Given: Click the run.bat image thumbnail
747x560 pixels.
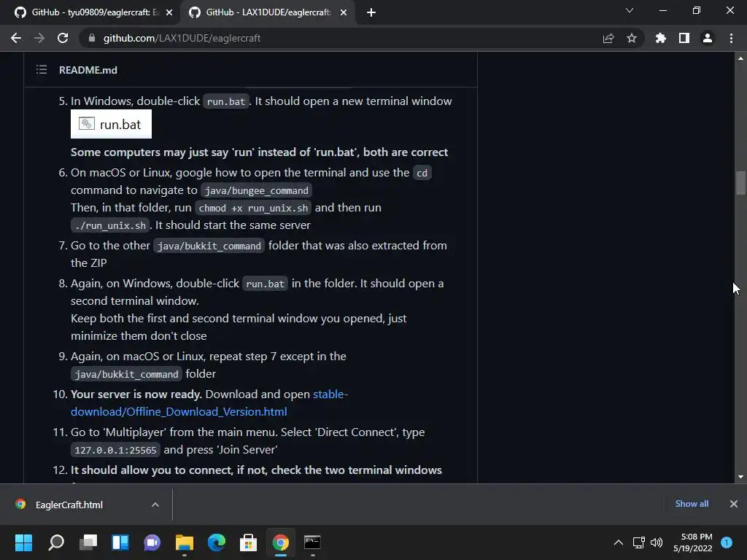Looking at the screenshot, I should 111,124.
